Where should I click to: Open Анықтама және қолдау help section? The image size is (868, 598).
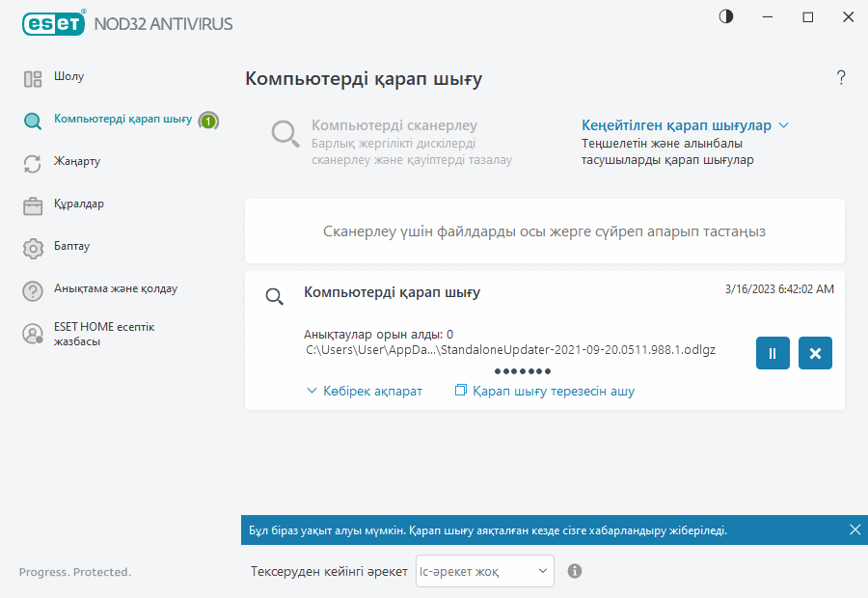point(115,288)
